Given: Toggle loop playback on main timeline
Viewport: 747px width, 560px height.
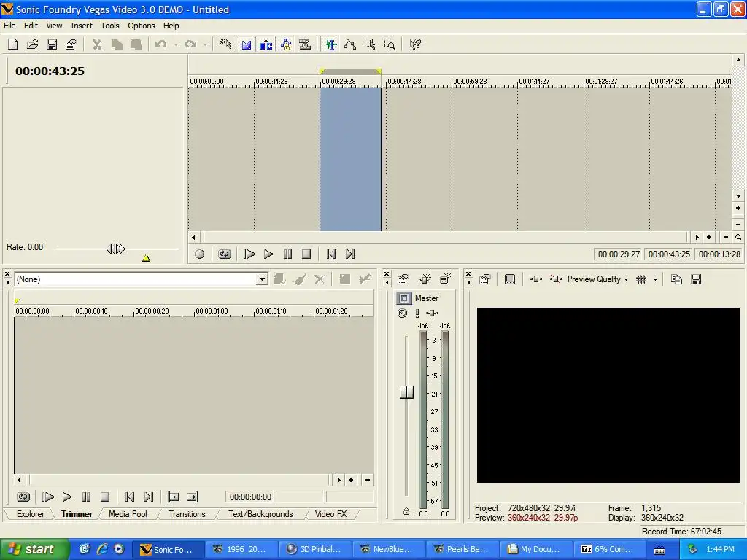Looking at the screenshot, I should coord(225,254).
